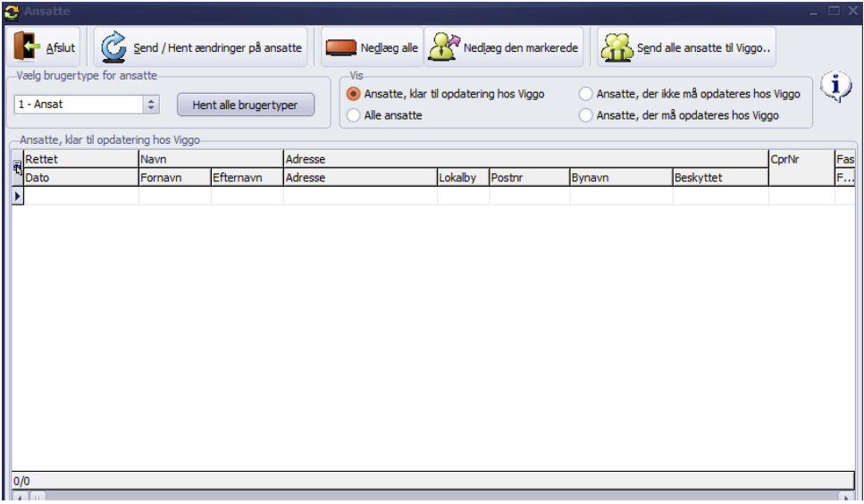864x504 pixels.
Task: Click the current row arrow indicator
Action: pos(18,196)
